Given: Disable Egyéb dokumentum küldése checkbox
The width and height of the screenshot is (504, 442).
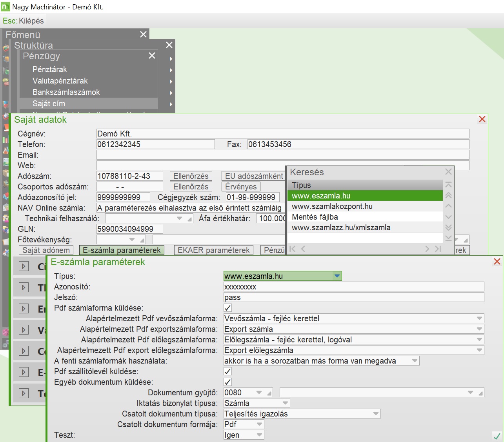Looking at the screenshot, I should coord(227,382).
